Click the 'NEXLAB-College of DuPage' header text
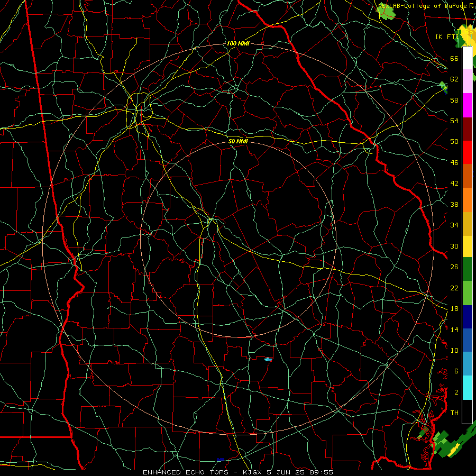This screenshot has height=476, width=476. tap(423, 6)
